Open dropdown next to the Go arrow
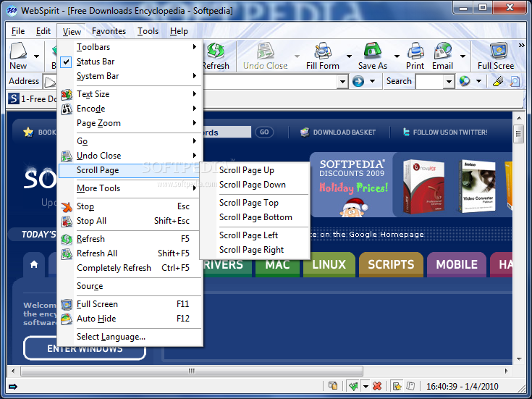Image resolution: width=532 pixels, height=399 pixels. coord(372,81)
